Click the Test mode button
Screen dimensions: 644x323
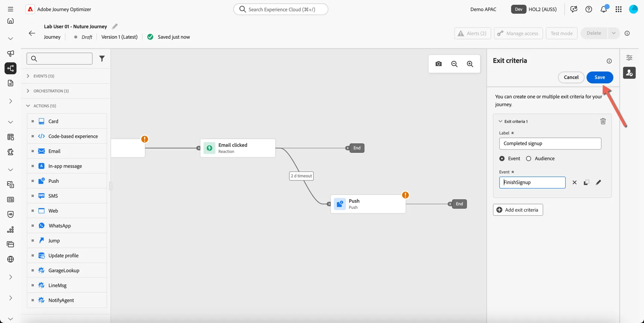click(562, 33)
